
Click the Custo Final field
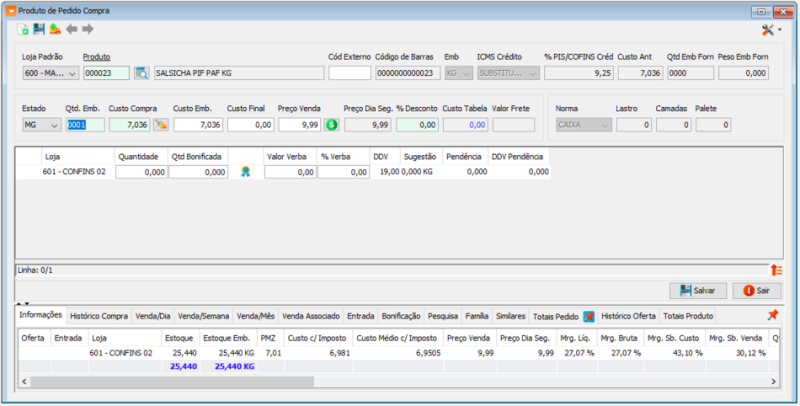[251, 125]
